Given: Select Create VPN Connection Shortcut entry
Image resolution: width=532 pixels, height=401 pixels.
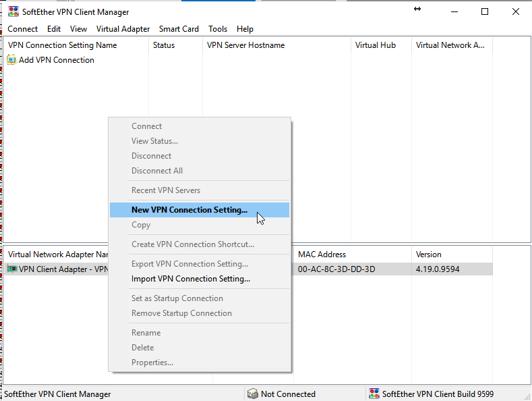Looking at the screenshot, I should click(x=200, y=244).
